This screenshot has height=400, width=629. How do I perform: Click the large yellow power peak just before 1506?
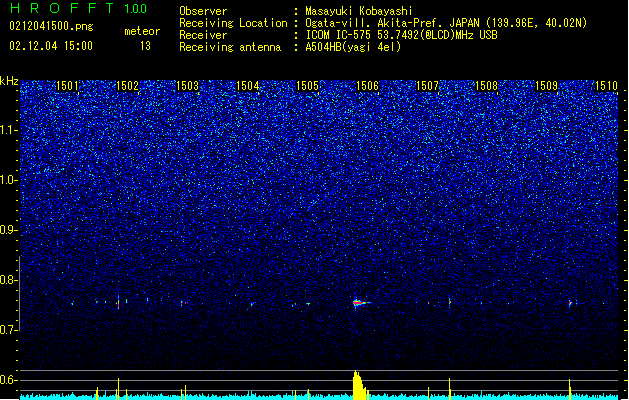[x=359, y=385]
